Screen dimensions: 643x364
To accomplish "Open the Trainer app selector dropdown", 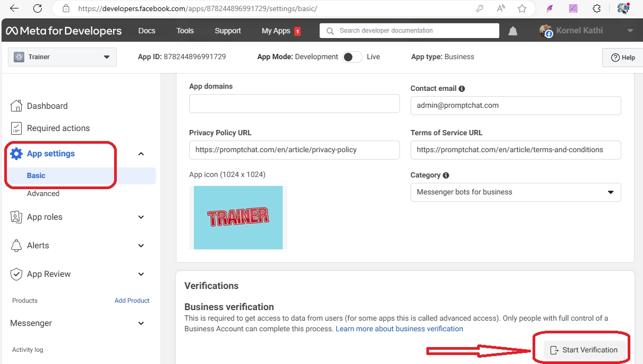I will click(62, 57).
